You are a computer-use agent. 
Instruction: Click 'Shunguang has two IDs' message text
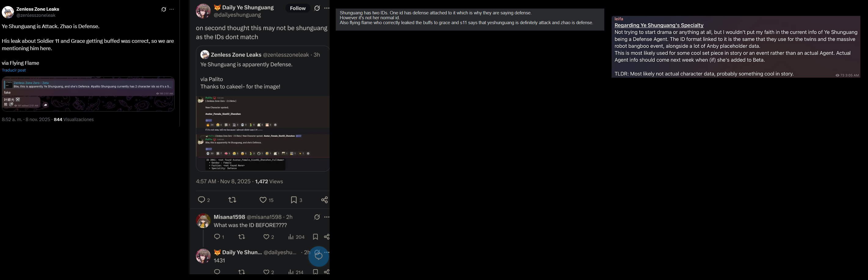point(436,13)
